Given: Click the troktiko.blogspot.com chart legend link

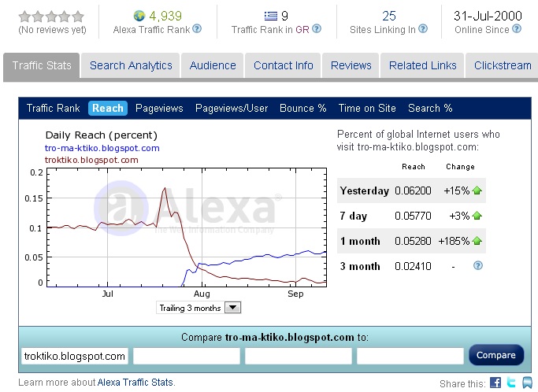Looking at the screenshot, I should click(91, 160).
